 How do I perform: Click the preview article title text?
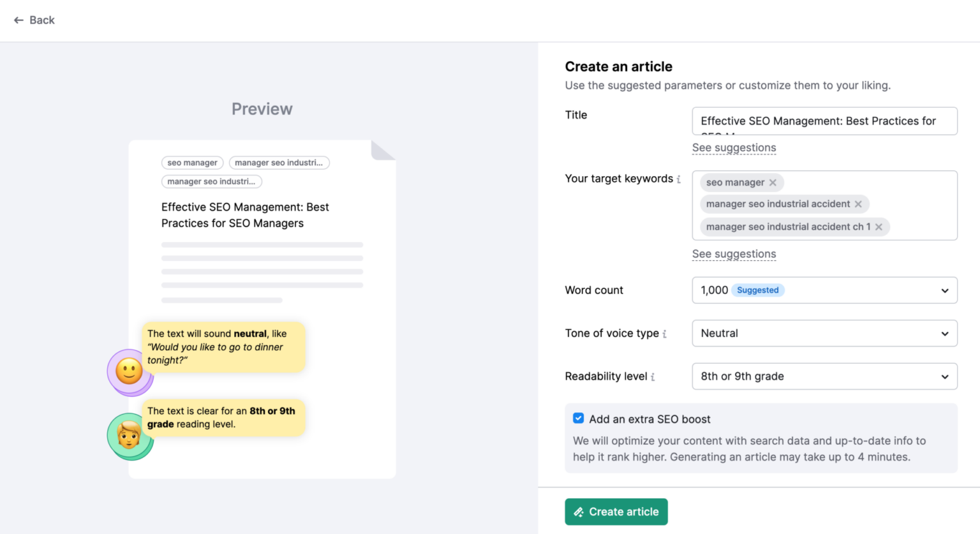pyautogui.click(x=245, y=215)
